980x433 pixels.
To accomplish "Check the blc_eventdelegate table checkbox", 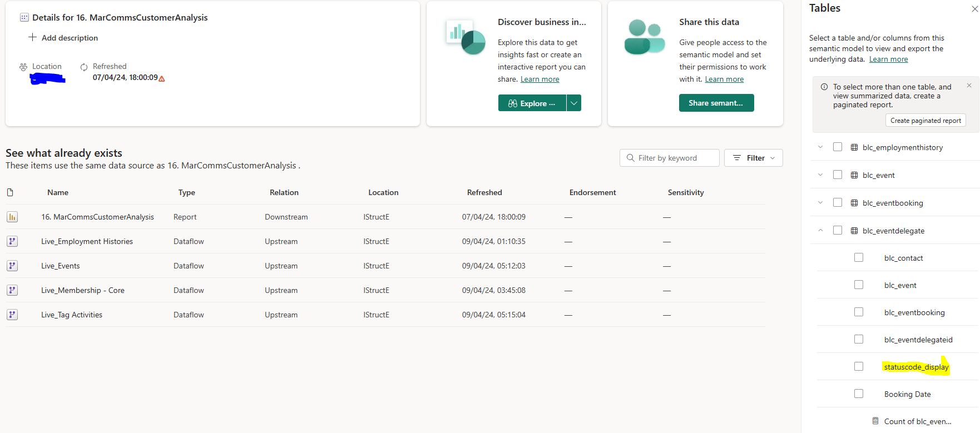I will (x=838, y=230).
